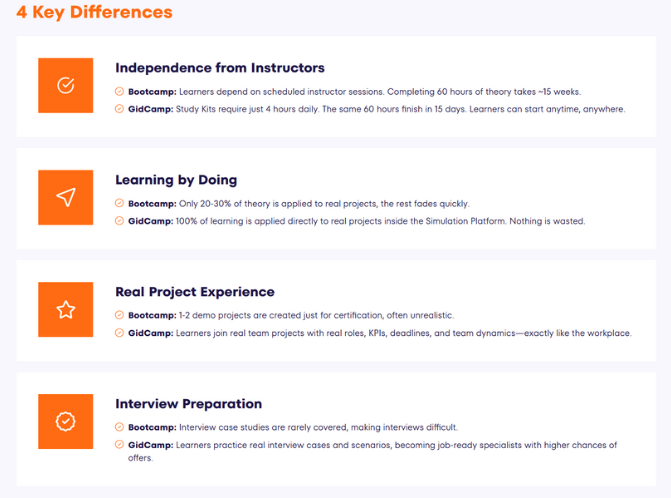Click the "Independence from Instructors" heading
Screen dimensions: 671x498
coord(220,68)
